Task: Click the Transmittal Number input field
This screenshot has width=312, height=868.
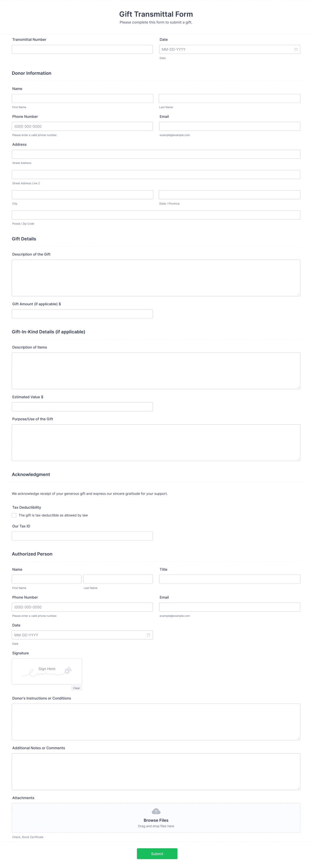Action: point(82,49)
